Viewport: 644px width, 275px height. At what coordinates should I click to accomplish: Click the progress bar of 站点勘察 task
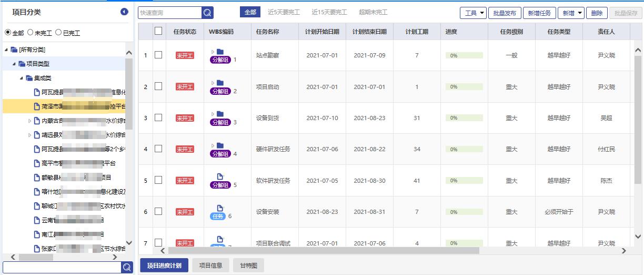coord(464,55)
